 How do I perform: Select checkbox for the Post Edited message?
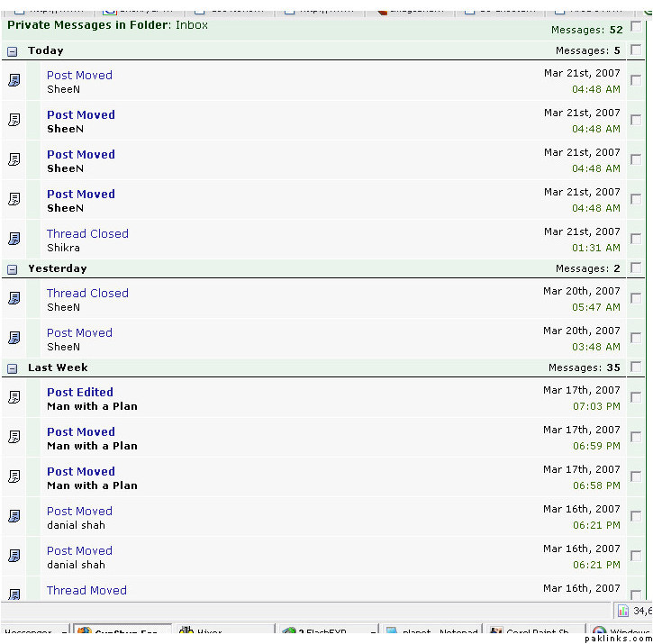tap(636, 397)
